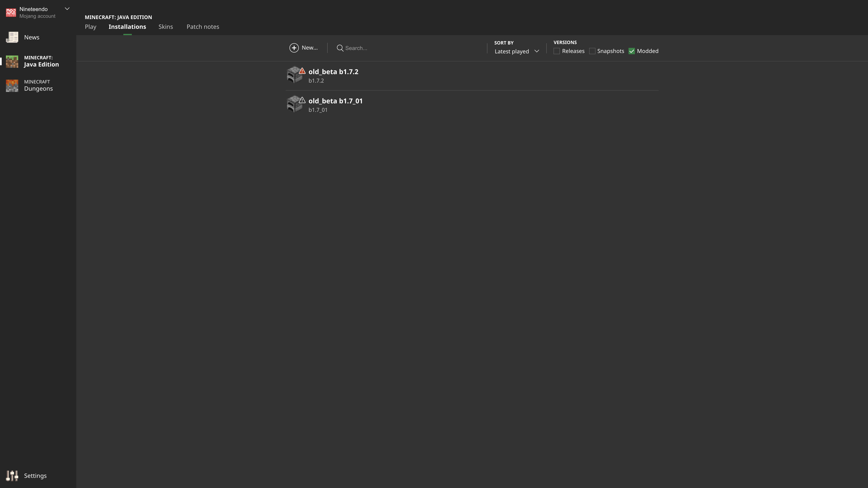Enable the Releases versions checkbox
This screenshot has height=488, width=868.
click(557, 51)
